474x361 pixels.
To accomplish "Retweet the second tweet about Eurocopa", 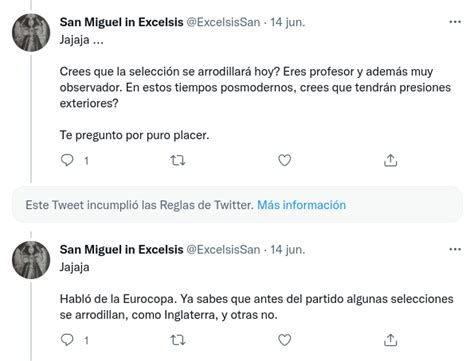I will tap(178, 340).
